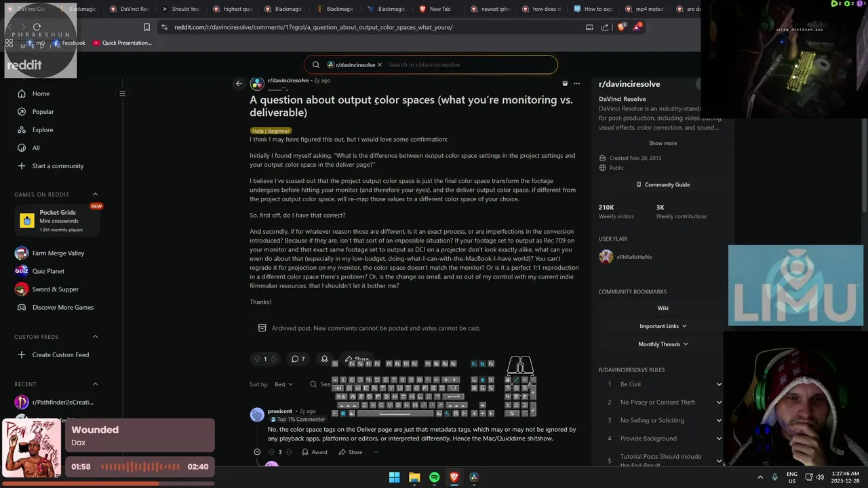
Task: Upvote the main post
Action: pos(256,359)
